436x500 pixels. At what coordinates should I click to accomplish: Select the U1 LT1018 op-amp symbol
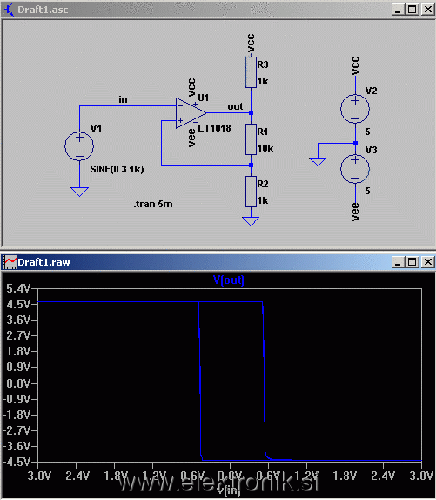click(191, 113)
